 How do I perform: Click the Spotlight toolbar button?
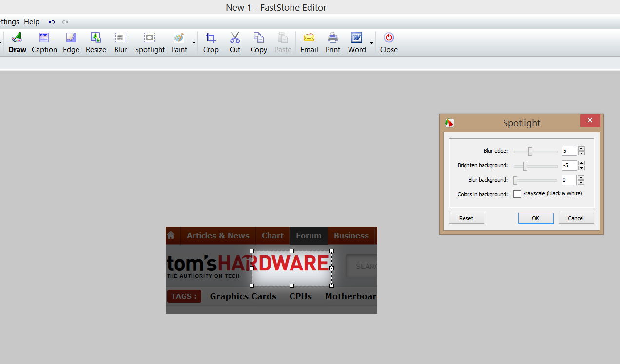pyautogui.click(x=150, y=43)
